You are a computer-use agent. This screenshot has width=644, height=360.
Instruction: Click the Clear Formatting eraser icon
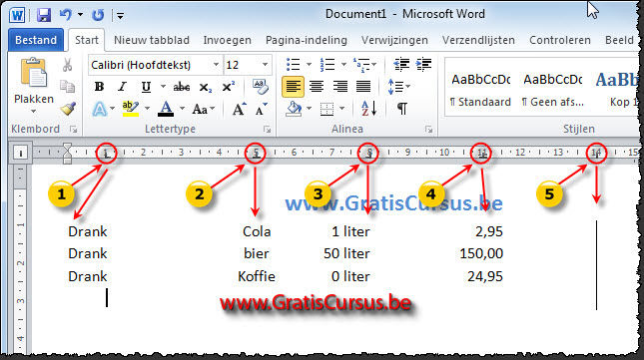pyautogui.click(x=261, y=87)
